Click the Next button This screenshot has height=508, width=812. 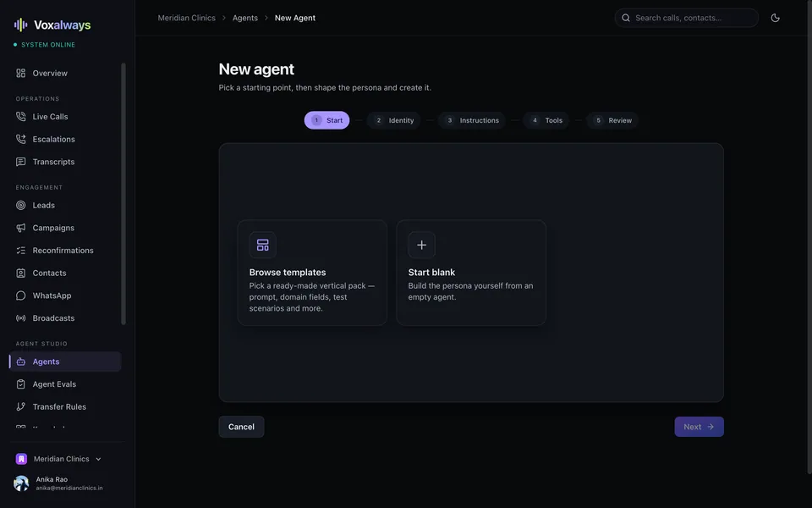point(700,427)
